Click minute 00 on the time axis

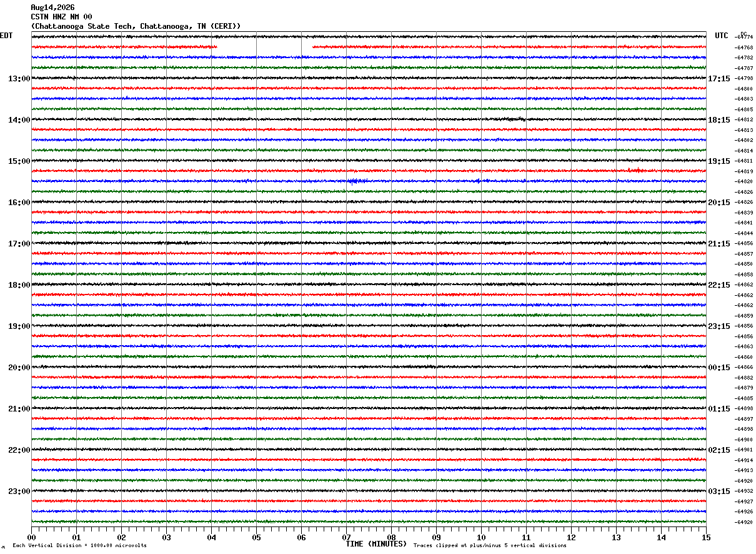[31, 537]
